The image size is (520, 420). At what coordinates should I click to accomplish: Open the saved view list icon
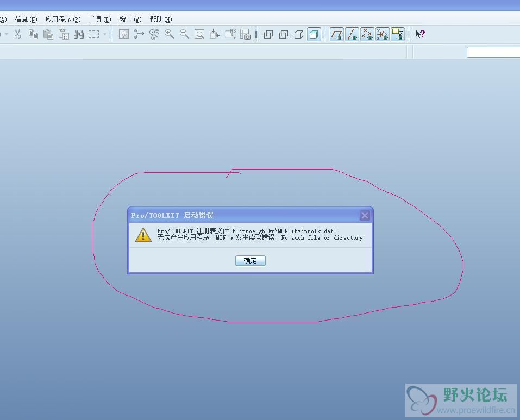click(230, 34)
